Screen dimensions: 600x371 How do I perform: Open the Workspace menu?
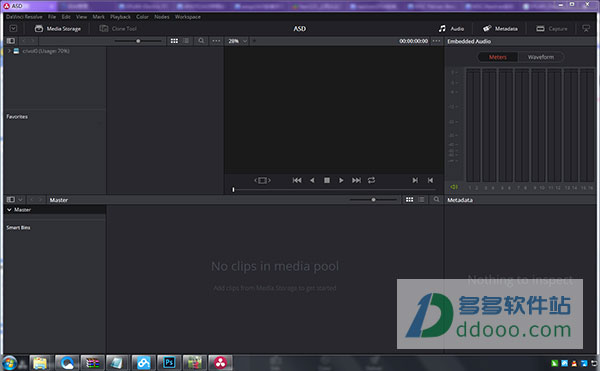[x=188, y=17]
